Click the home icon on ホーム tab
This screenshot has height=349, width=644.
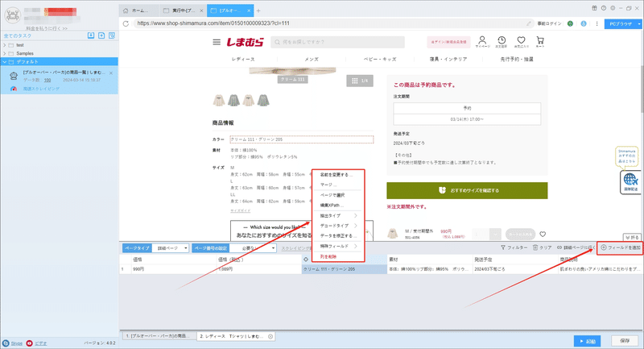point(126,10)
